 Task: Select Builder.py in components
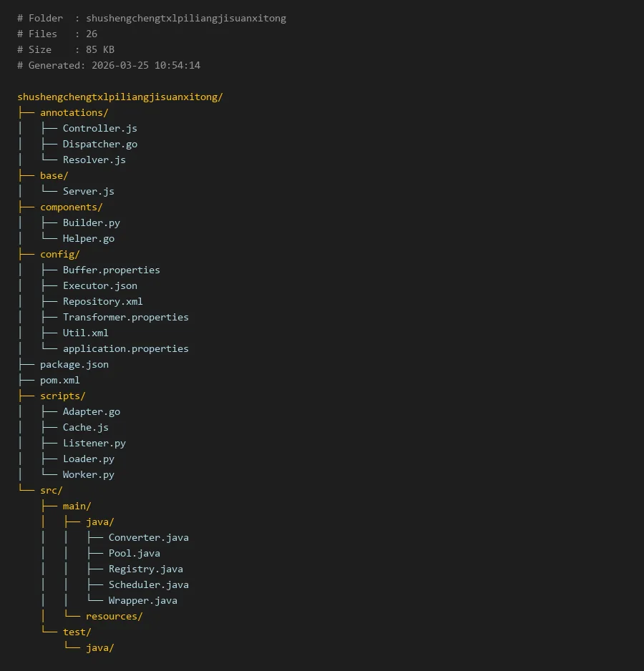(x=91, y=222)
